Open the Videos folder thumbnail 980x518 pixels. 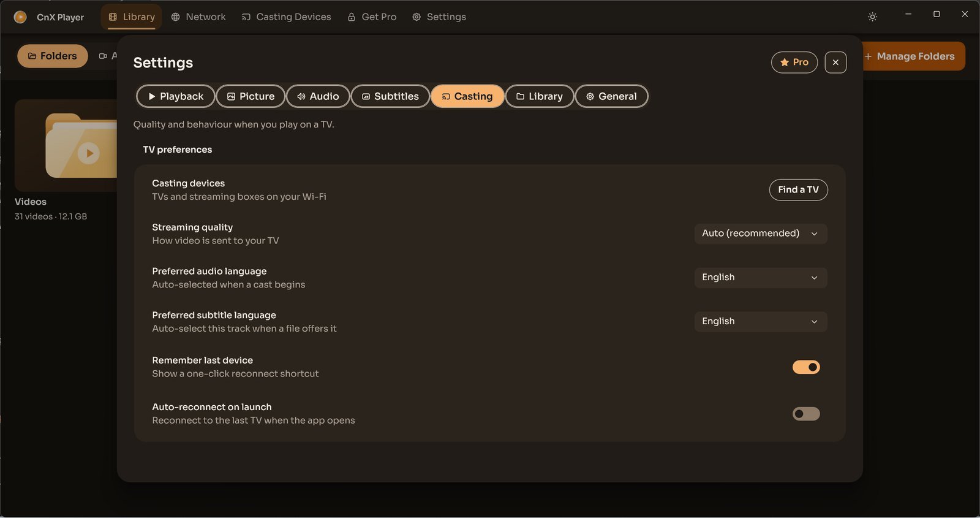pos(66,145)
